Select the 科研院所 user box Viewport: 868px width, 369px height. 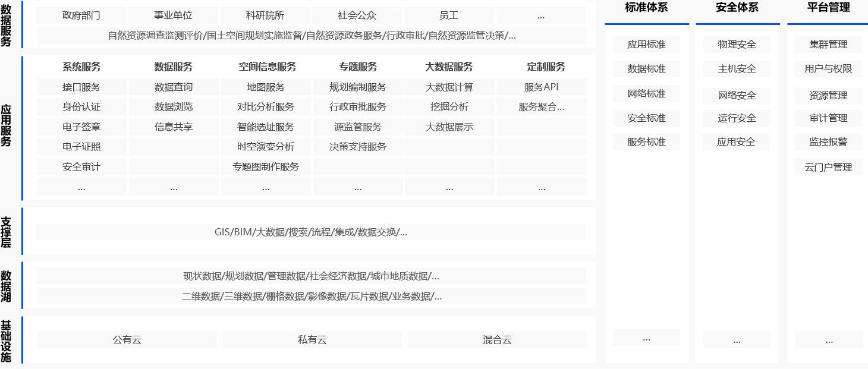[265, 15]
